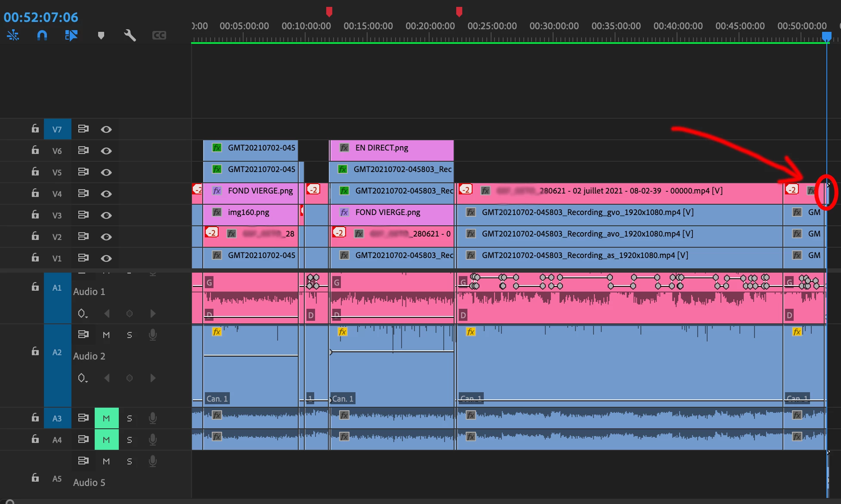Click the closed captions CC icon
Viewport: 841px width, 504px height.
(159, 35)
